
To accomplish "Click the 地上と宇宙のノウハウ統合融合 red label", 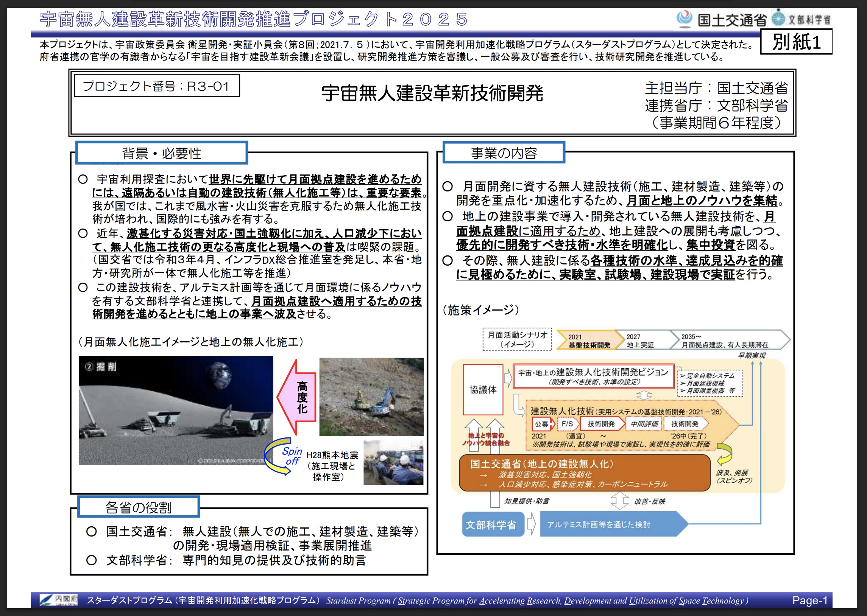I will (486, 439).
